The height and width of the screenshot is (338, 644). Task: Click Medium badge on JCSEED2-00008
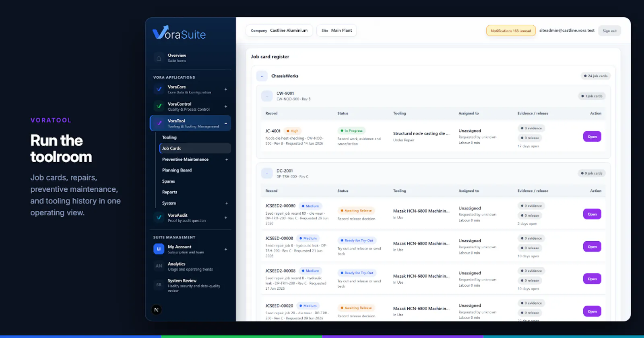pos(310,271)
